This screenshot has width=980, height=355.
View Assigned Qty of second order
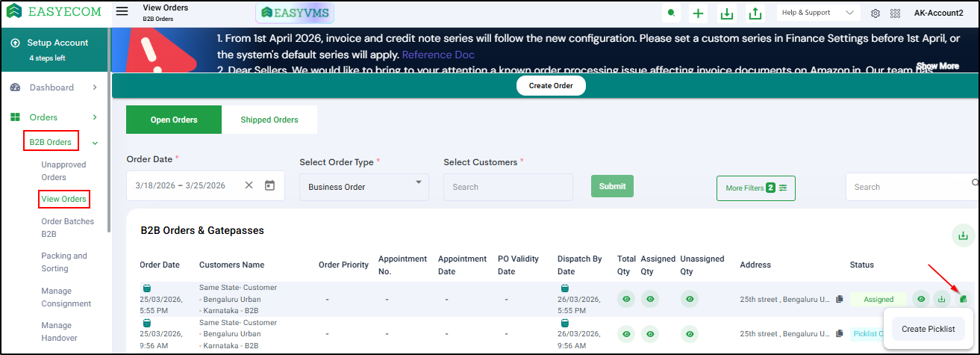(x=650, y=334)
